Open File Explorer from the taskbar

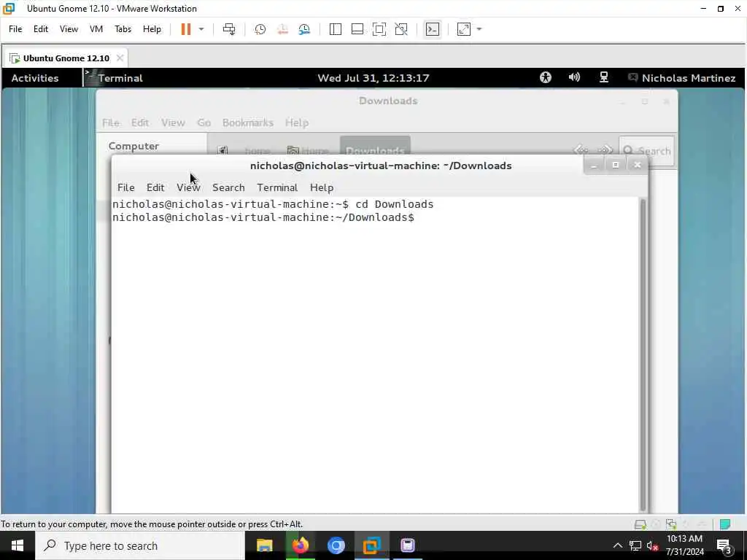(264, 545)
